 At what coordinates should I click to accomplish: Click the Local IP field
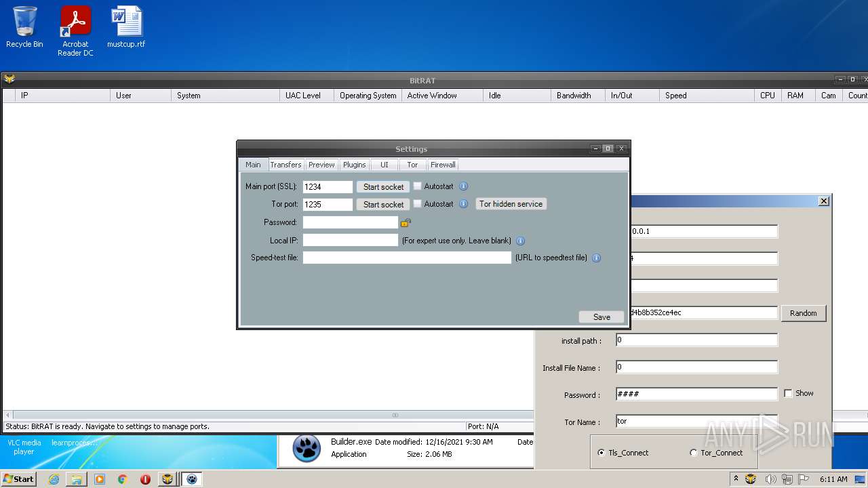click(350, 240)
